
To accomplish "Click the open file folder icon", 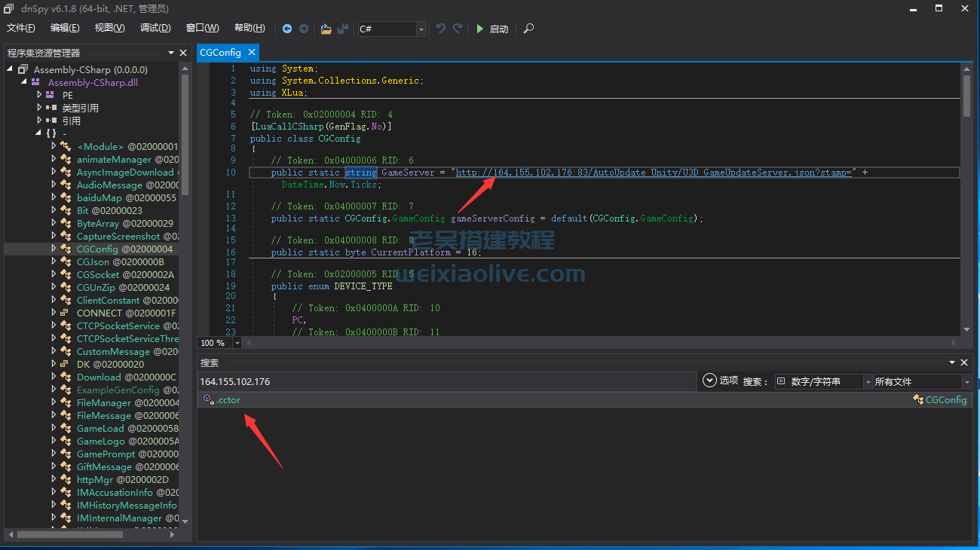I will click(326, 29).
